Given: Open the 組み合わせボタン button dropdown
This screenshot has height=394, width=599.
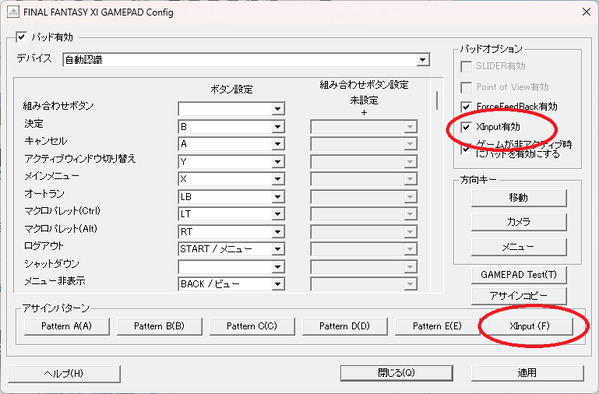Looking at the screenshot, I should (x=231, y=109).
